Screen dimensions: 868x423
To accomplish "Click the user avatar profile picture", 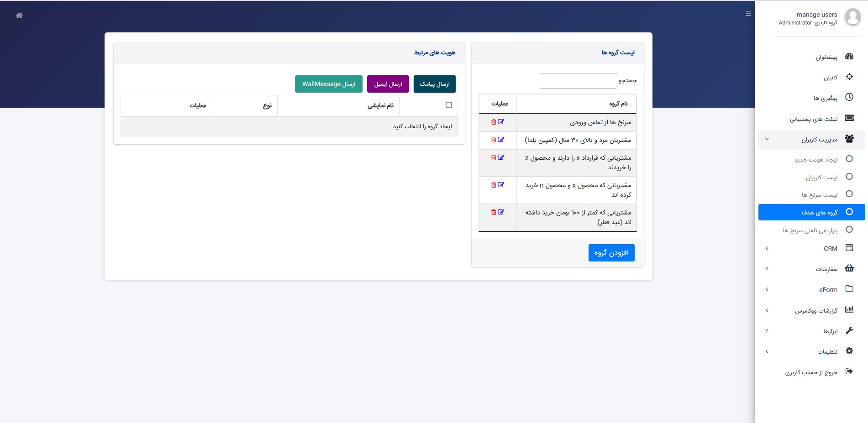I will tap(852, 17).
